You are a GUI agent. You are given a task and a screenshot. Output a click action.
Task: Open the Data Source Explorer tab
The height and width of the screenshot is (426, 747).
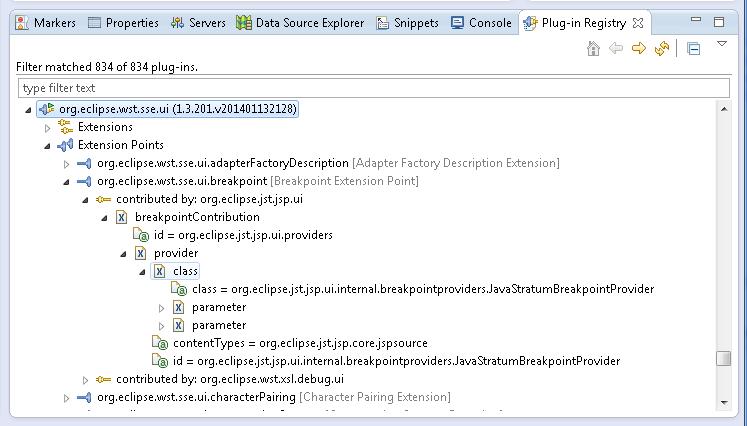[300, 22]
